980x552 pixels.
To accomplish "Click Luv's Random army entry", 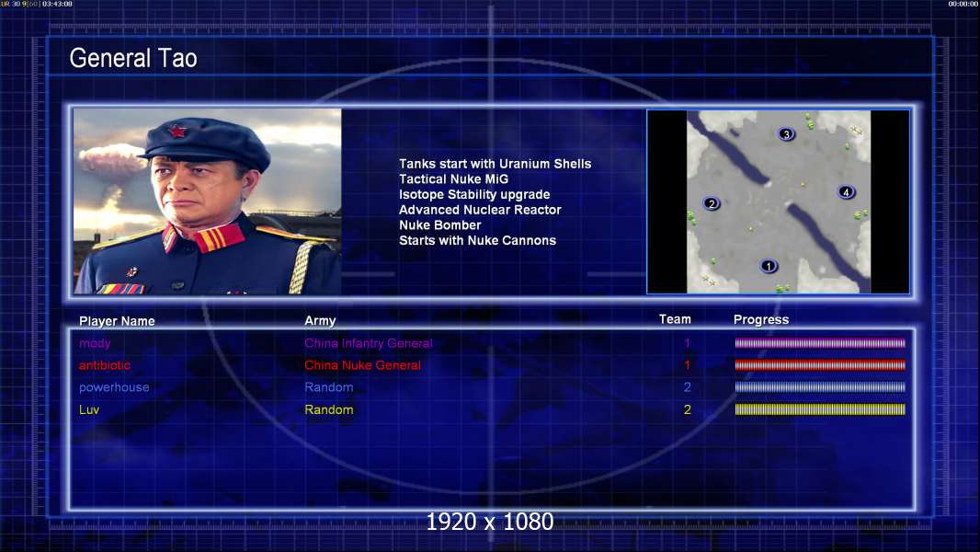I will pyautogui.click(x=329, y=410).
